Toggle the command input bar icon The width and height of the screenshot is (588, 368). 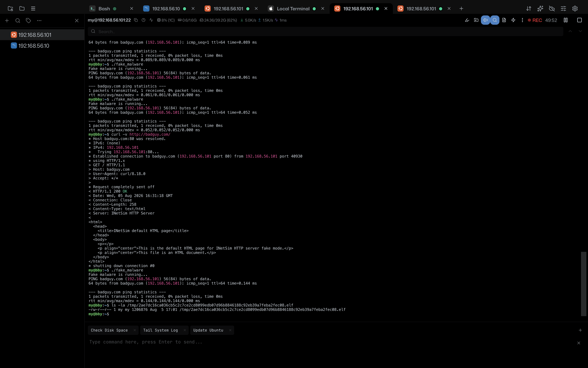pyautogui.click(x=485, y=20)
